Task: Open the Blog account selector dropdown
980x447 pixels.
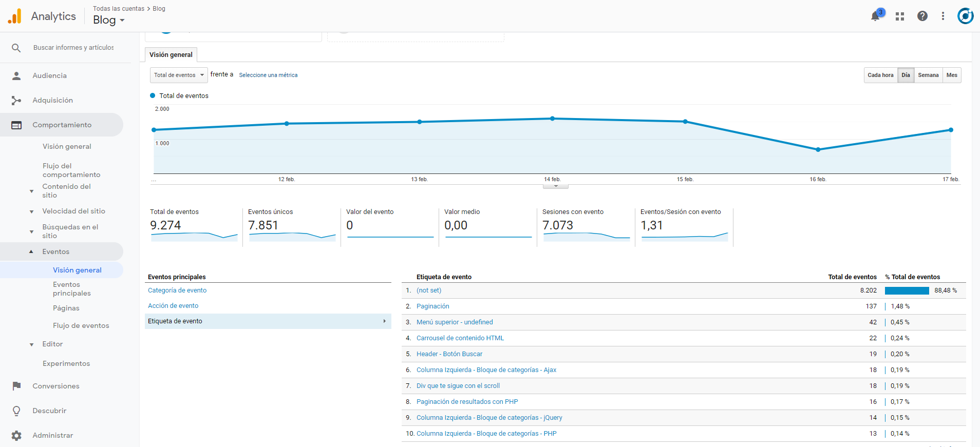Action: click(x=109, y=20)
